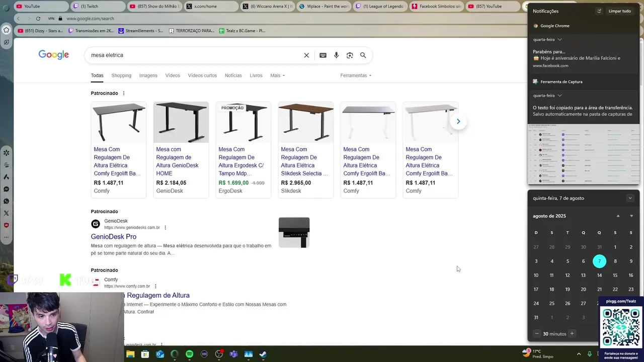
Task: Open Google Lens image search
Action: (350, 55)
